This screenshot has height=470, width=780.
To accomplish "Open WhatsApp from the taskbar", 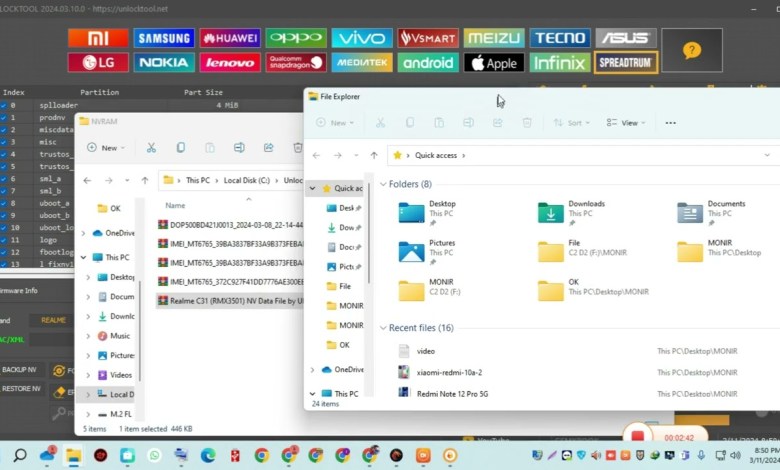I will 155,455.
